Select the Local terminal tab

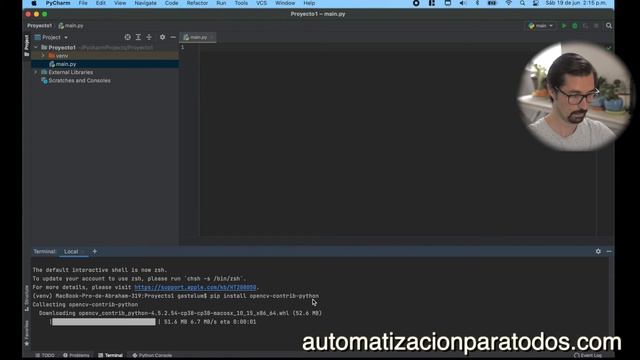point(71,251)
